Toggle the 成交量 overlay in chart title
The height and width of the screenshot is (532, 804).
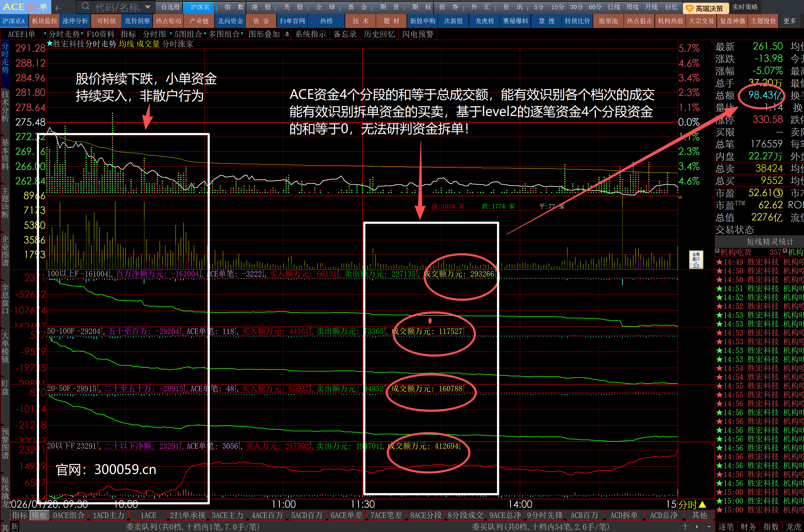tap(148, 44)
